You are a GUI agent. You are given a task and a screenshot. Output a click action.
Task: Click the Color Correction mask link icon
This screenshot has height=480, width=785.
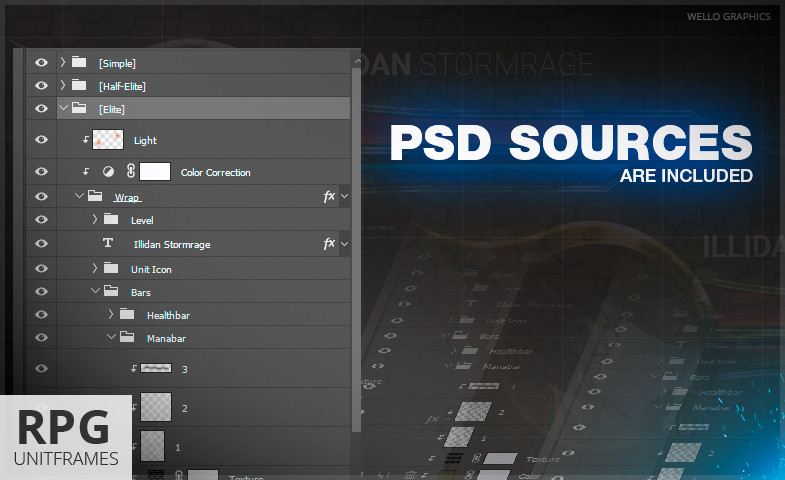point(131,171)
